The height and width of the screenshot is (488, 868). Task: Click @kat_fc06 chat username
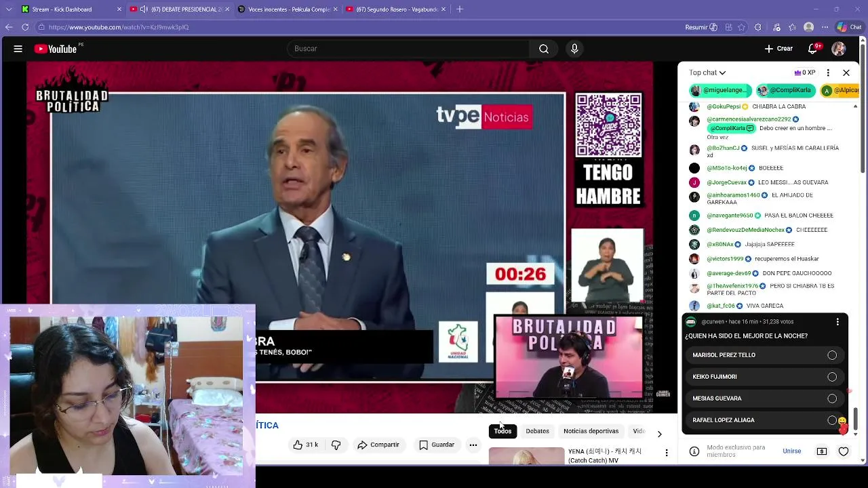coord(720,306)
